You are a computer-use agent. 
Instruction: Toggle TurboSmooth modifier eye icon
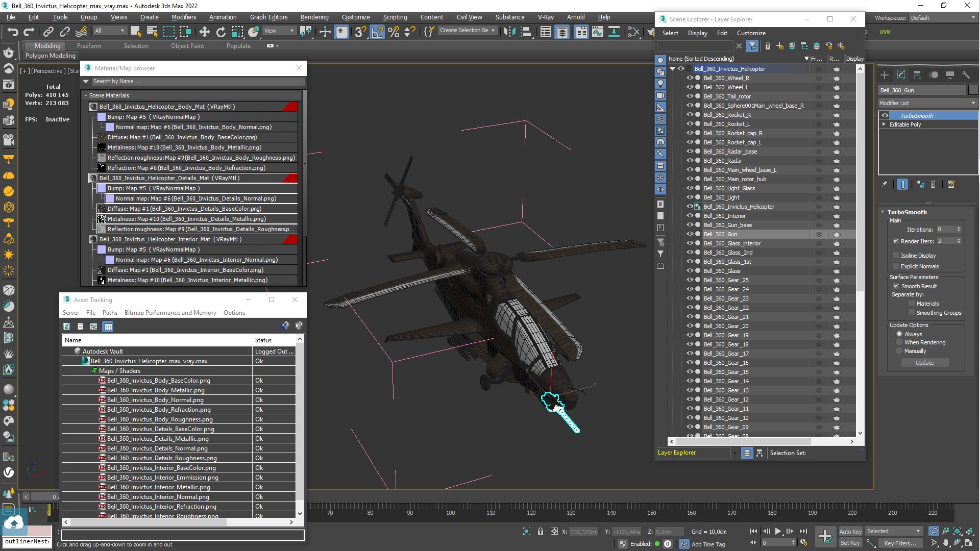coord(885,116)
